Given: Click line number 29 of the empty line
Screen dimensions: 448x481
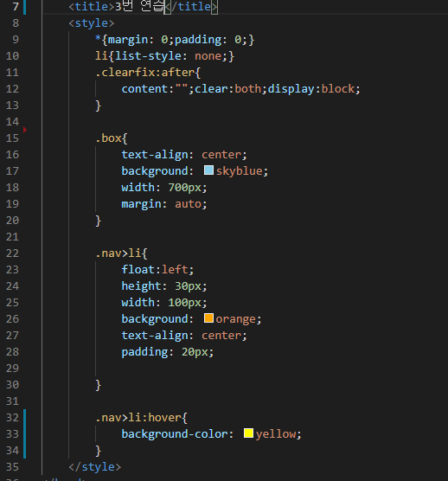Looking at the screenshot, I should (x=12, y=369).
